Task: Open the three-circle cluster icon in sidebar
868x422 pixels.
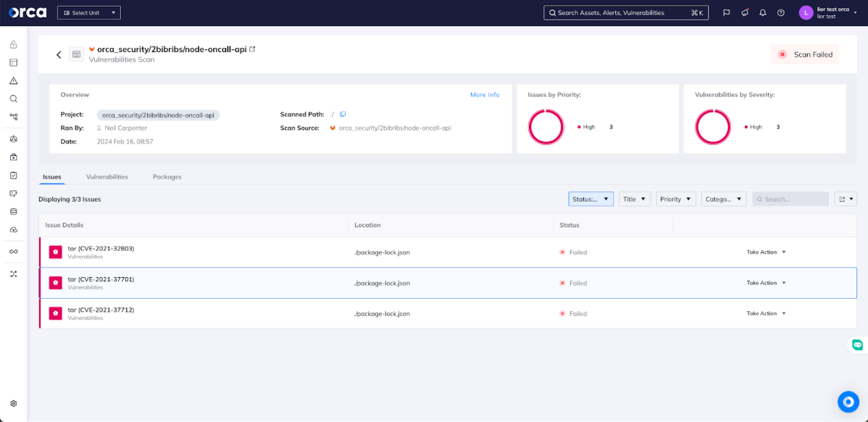Action: 13,139
